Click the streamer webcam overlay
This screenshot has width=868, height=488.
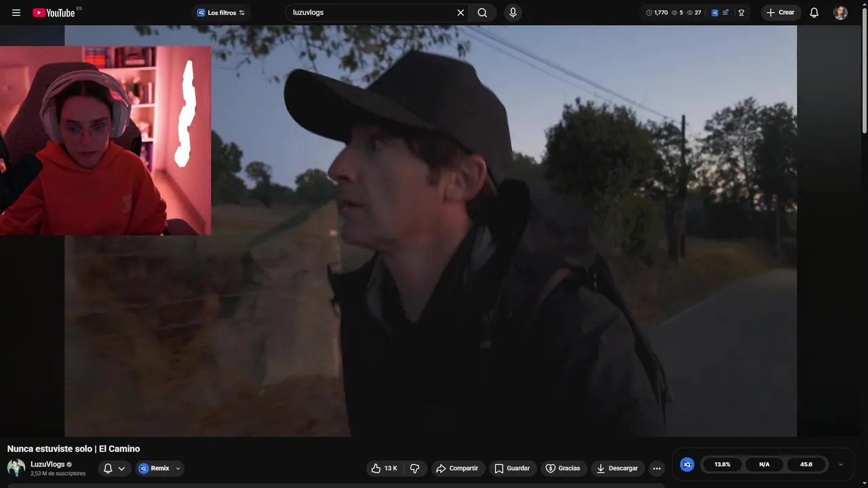coord(105,141)
